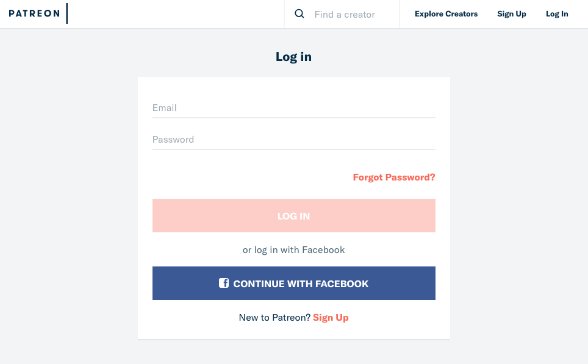
Task: Log in with Facebook via the blue button
Action: coord(293,283)
